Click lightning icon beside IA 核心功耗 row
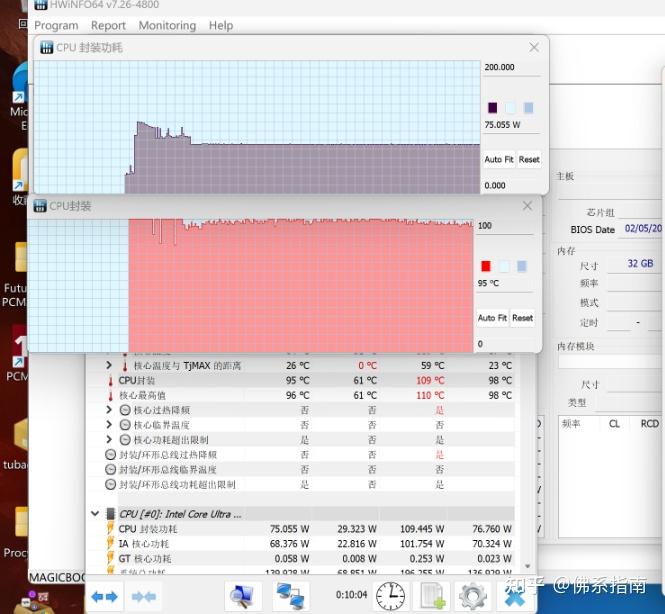 point(110,544)
